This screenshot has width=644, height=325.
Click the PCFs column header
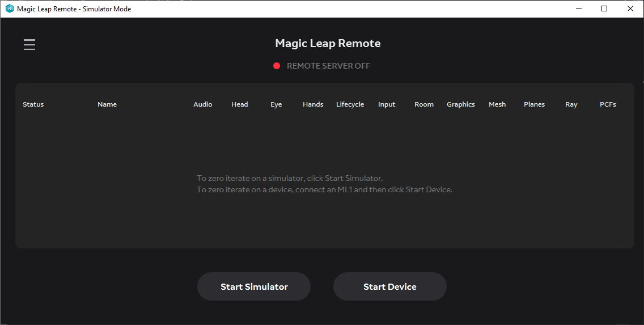(x=608, y=104)
